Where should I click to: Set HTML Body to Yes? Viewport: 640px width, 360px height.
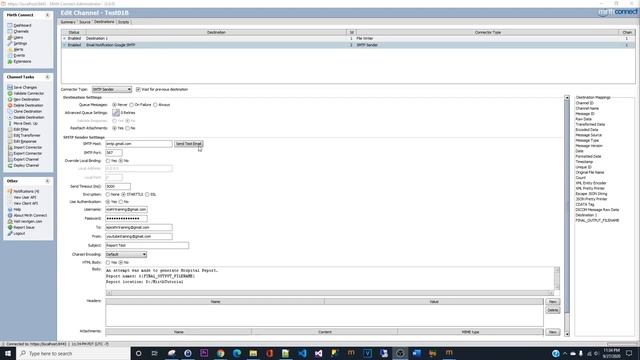point(108,262)
